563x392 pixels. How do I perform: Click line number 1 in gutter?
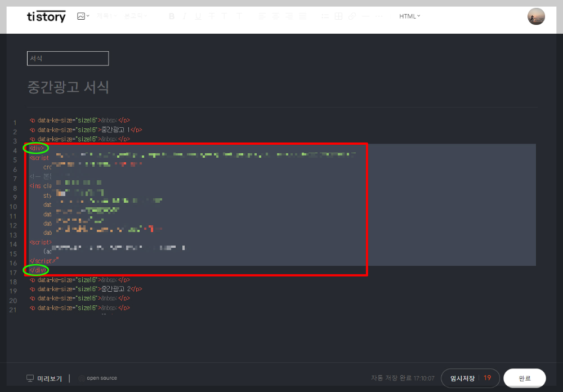[15, 123]
